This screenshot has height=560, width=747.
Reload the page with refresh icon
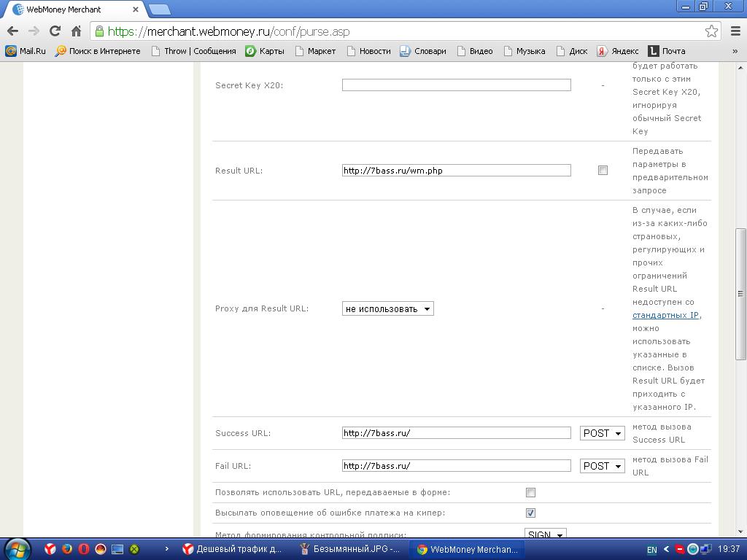click(55, 31)
